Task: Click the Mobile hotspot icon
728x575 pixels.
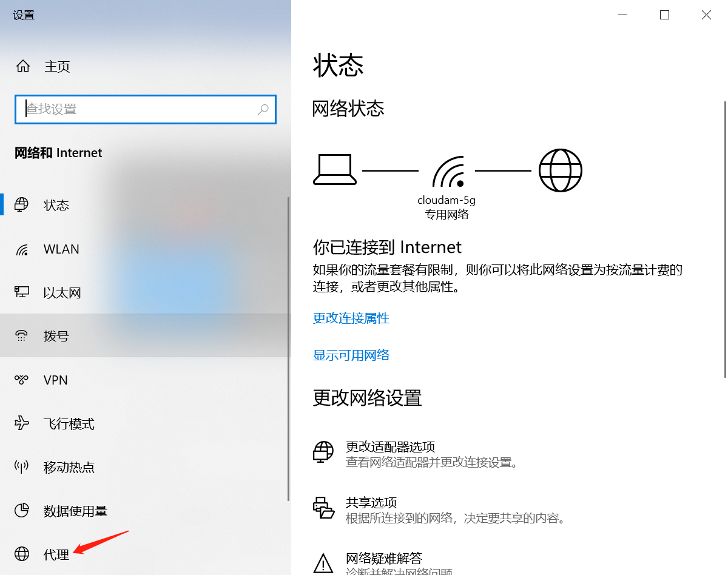Action: pyautogui.click(x=22, y=467)
